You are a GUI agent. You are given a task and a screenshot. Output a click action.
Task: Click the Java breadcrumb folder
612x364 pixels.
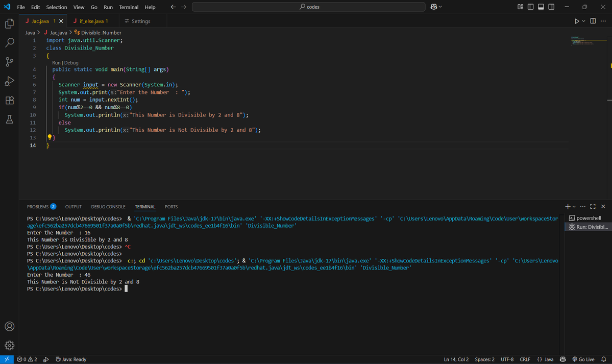30,32
